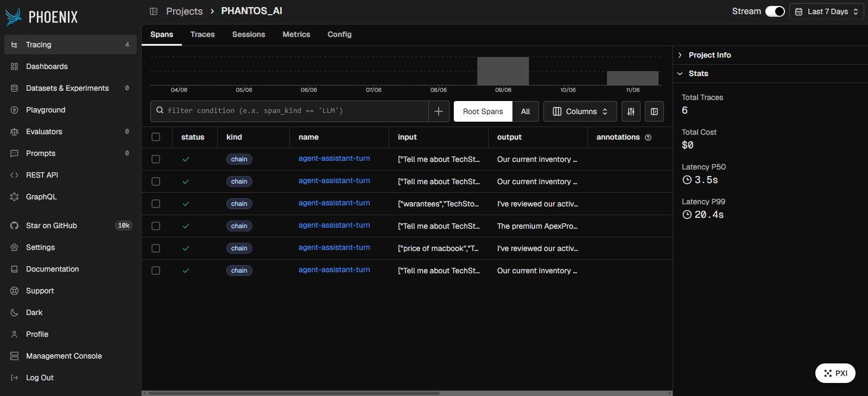Open table display settings sliders icon
This screenshot has height=396, width=868.
(631, 111)
